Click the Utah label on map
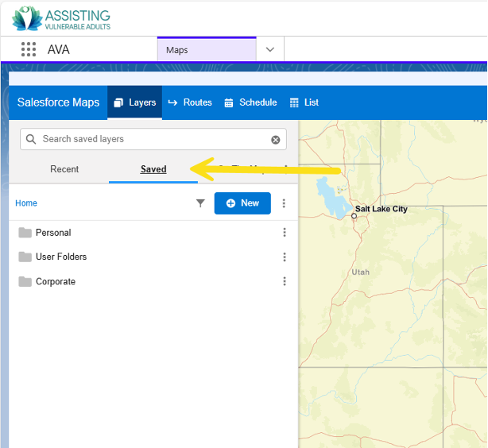488x448 pixels. (x=360, y=272)
